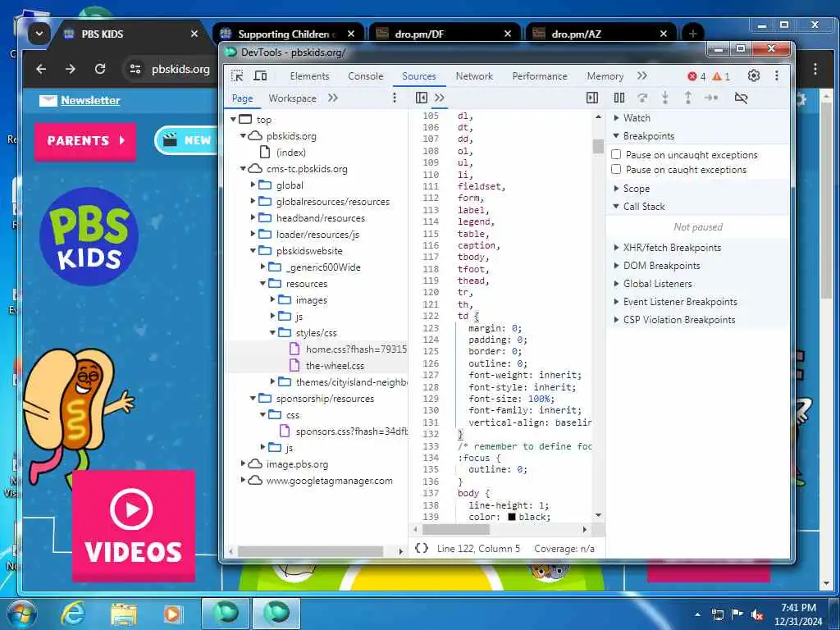
Task: Click the step over function icon
Action: (642, 98)
